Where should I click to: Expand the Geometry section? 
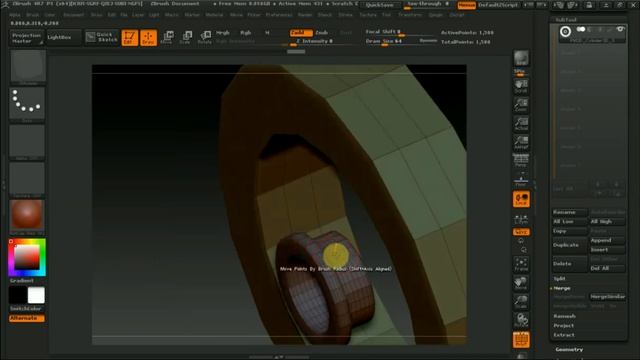click(569, 350)
